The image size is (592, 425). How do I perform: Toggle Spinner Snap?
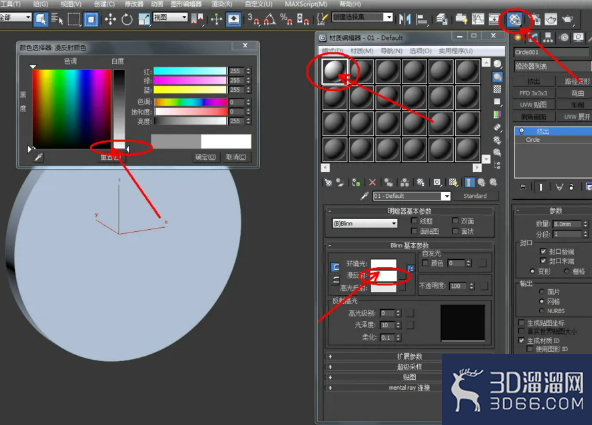(303, 19)
